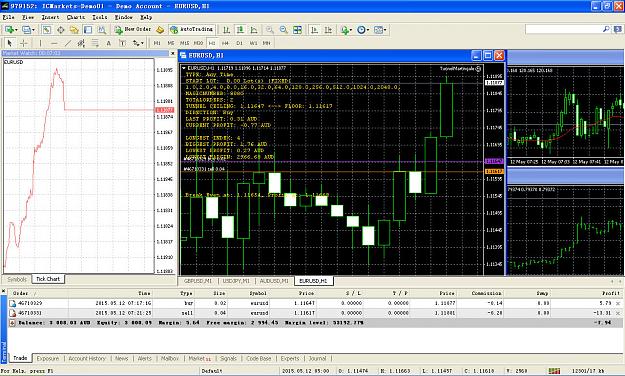
Task: Open MetaEditor from the toolbar
Action: click(160, 30)
